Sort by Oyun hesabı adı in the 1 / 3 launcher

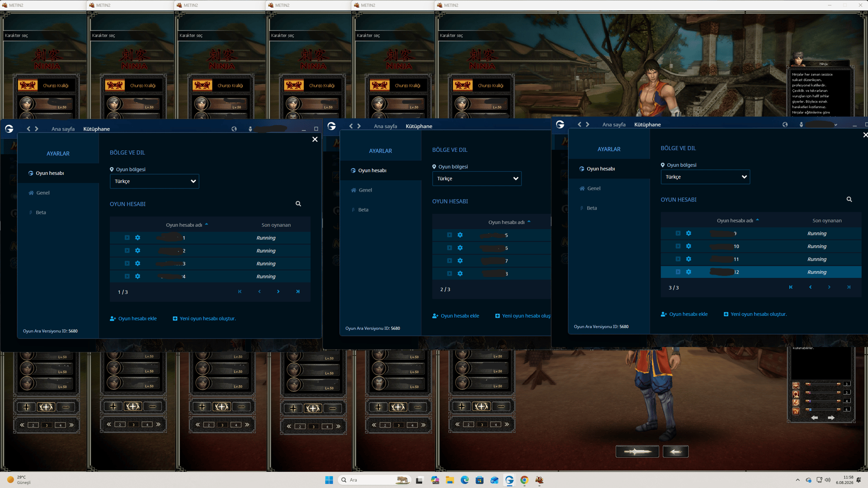[x=184, y=225]
